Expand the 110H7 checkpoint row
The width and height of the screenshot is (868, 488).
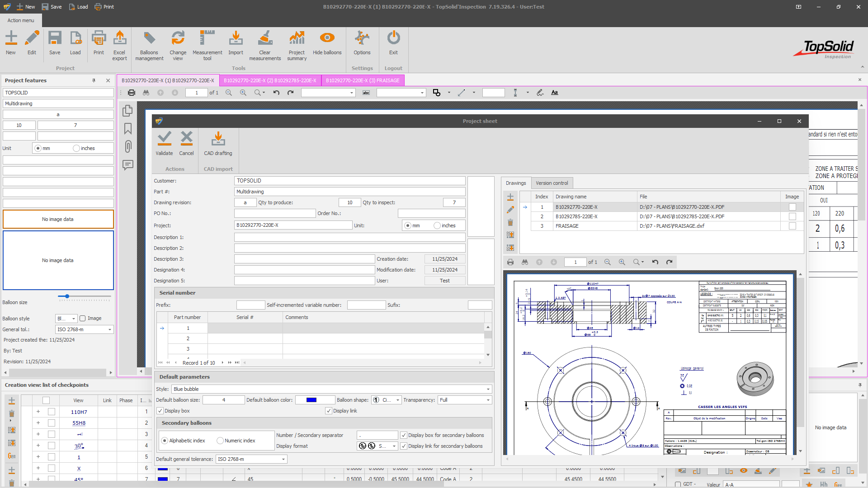pos(38,412)
